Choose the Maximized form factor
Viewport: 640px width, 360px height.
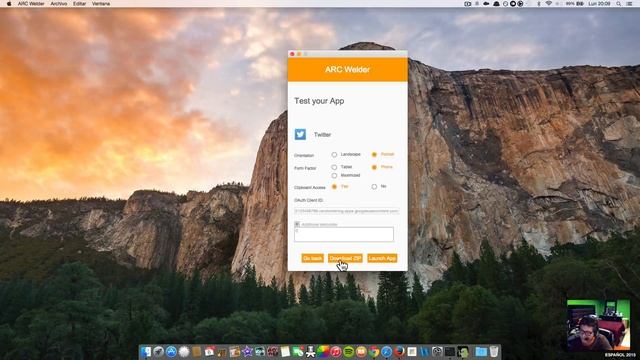tap(334, 176)
